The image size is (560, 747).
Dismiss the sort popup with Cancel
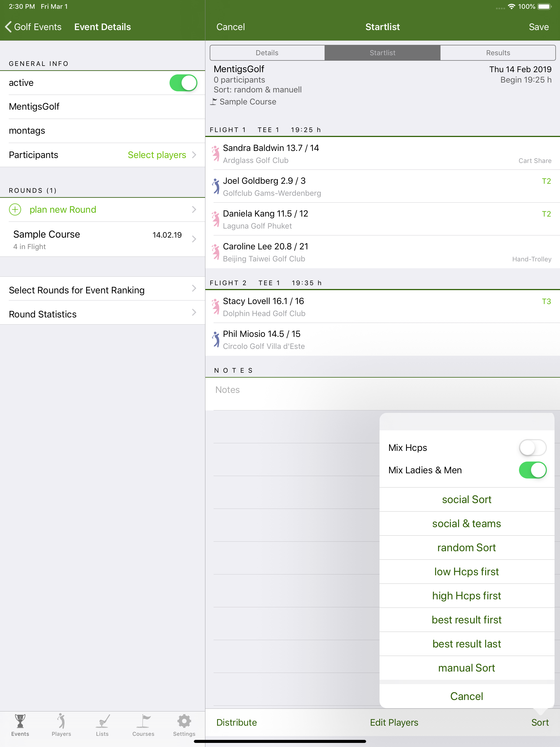pos(467,696)
